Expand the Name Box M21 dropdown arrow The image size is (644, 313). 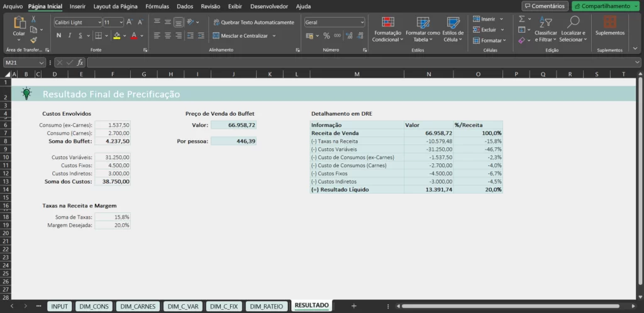(41, 63)
